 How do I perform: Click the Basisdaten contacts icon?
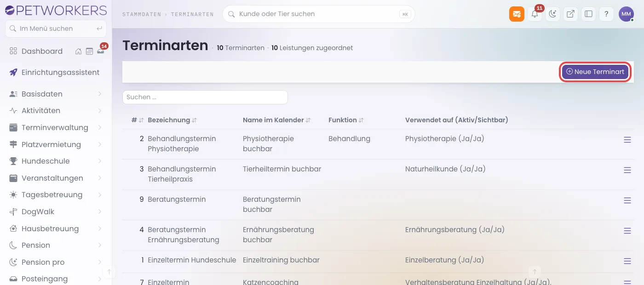pos(13,94)
